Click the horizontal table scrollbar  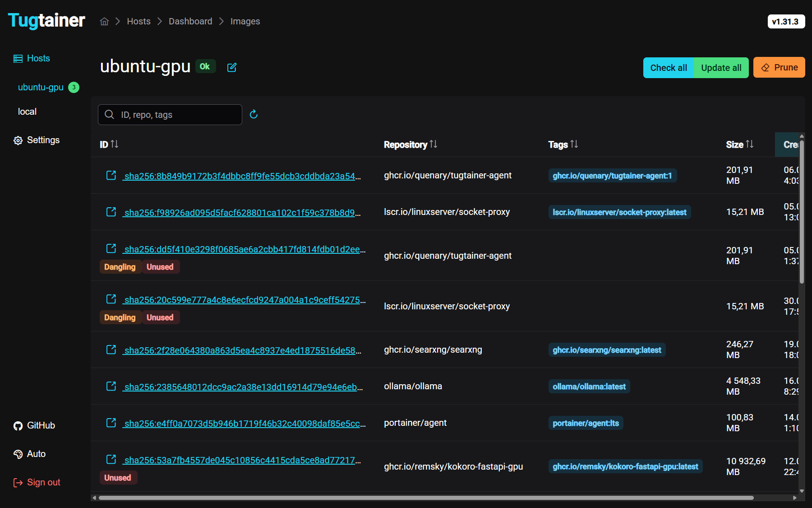tap(426, 498)
